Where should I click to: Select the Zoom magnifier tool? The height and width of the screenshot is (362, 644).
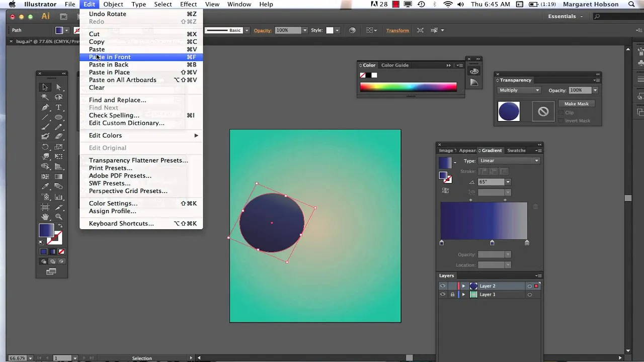[59, 217]
